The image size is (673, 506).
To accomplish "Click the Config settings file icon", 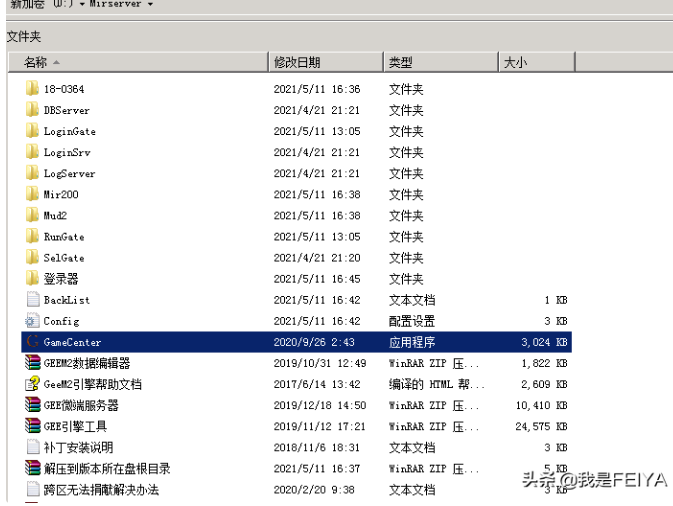I will [32, 321].
